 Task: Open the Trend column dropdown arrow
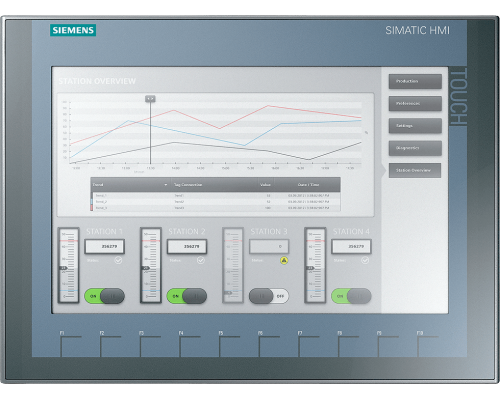166,185
